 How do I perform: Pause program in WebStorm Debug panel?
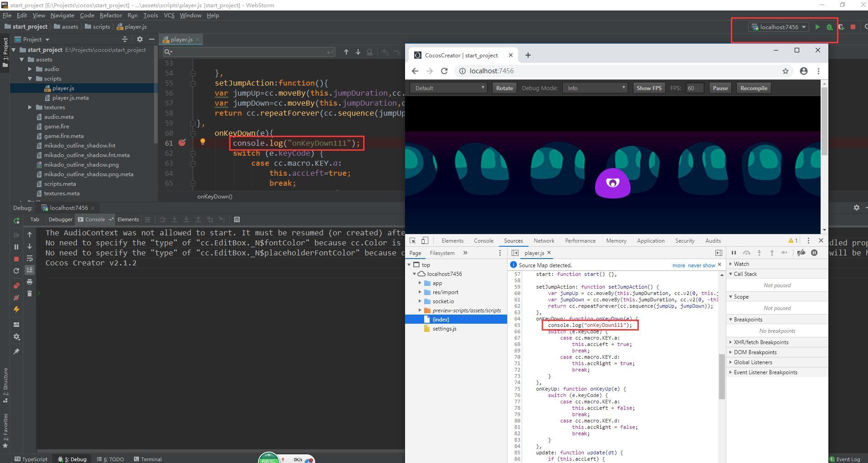(16, 247)
